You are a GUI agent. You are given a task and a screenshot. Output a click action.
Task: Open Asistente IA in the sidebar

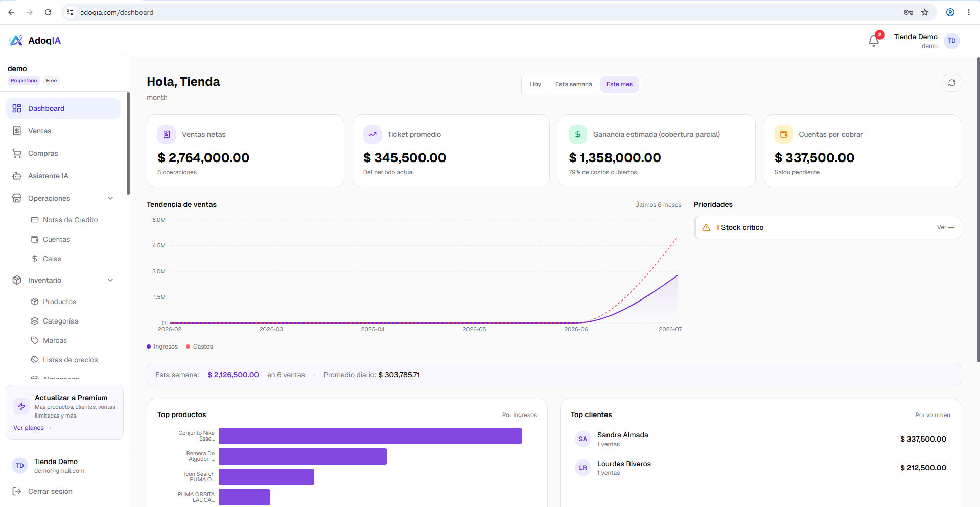tap(63, 176)
